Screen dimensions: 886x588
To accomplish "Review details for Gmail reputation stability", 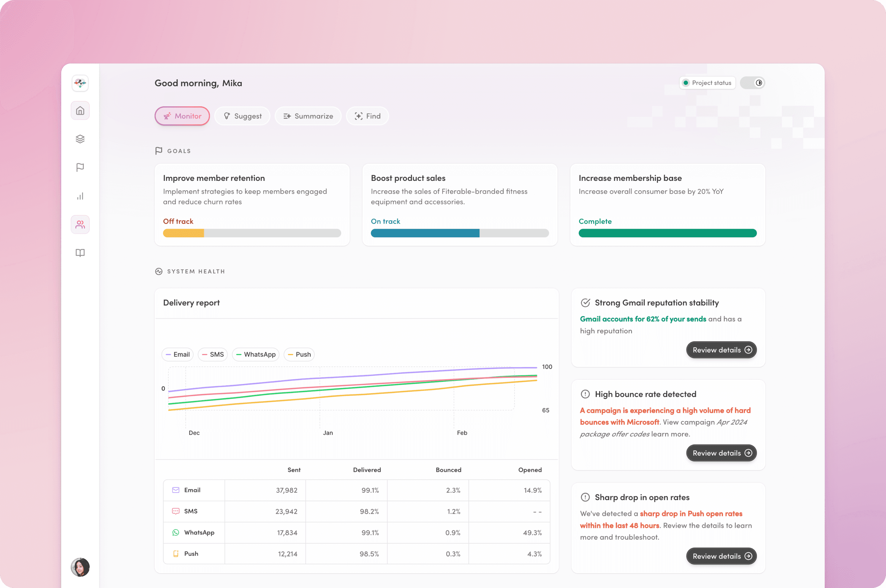I will tap(721, 350).
